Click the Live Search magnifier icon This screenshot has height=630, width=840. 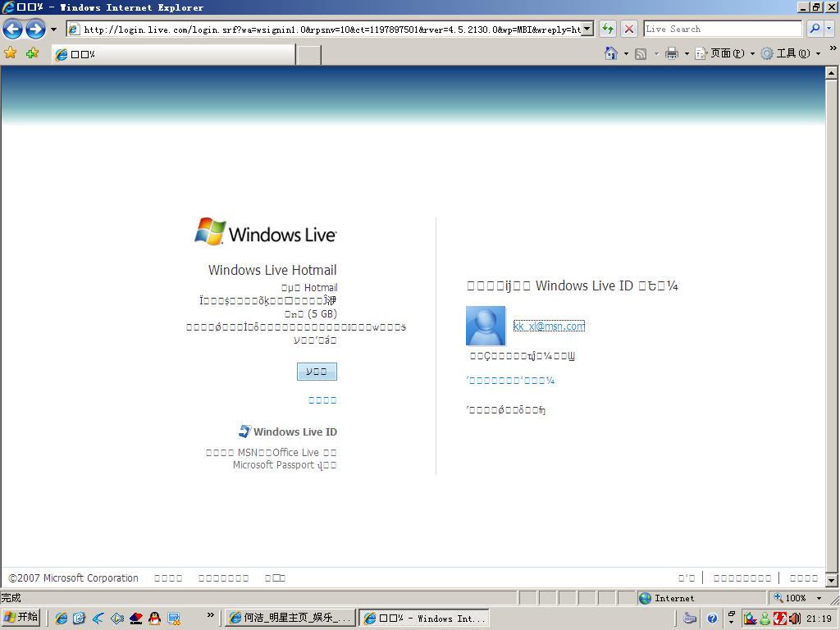pos(815,29)
